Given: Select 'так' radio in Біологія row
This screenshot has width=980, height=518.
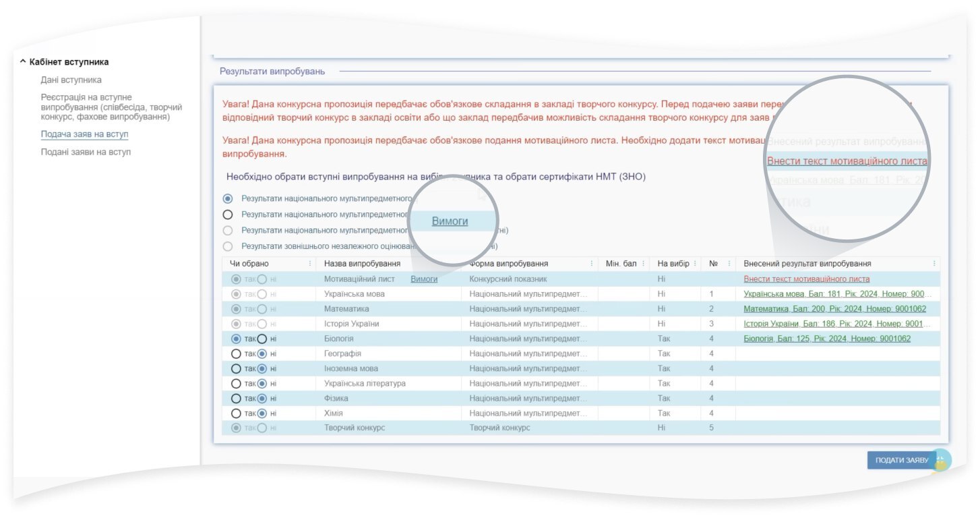Looking at the screenshot, I should [236, 339].
